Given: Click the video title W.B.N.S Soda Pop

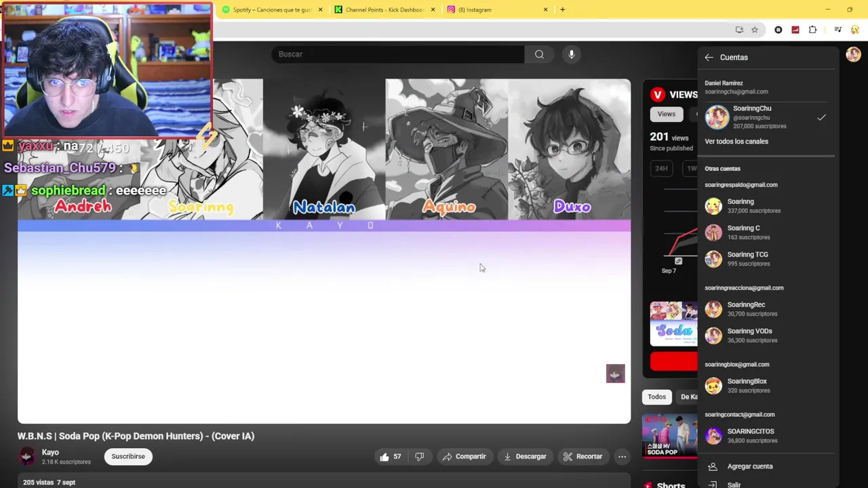Looking at the screenshot, I should [x=136, y=436].
